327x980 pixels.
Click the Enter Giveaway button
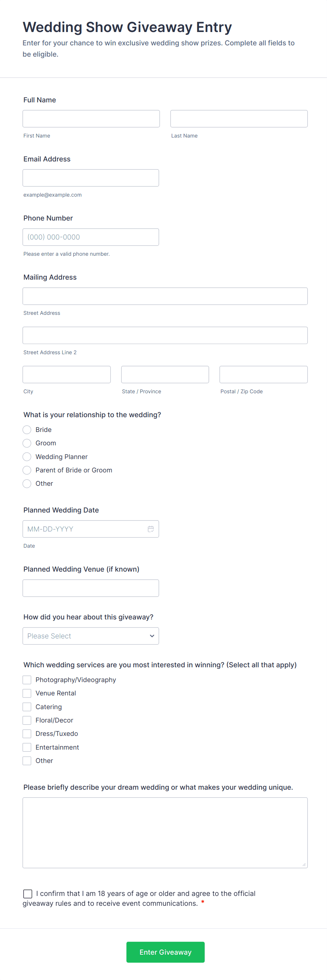point(165,952)
